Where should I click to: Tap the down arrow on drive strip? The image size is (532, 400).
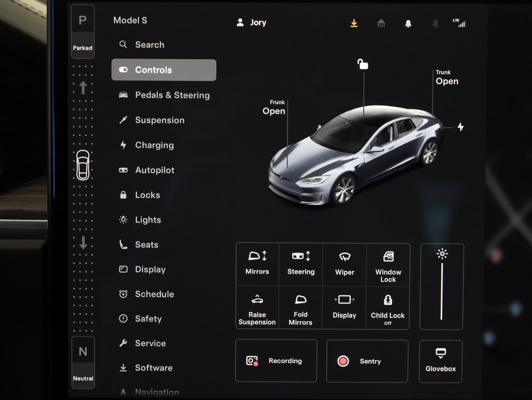pos(83,243)
